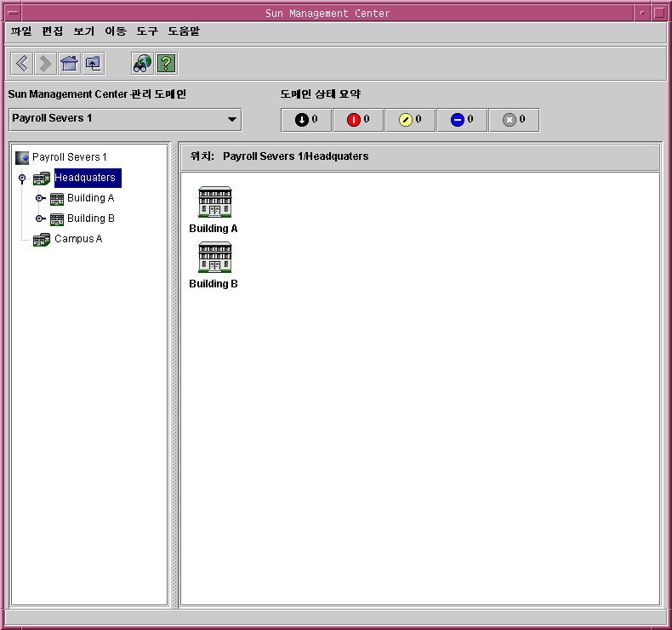Click the Headquaters group icon in tree
The width and height of the screenshot is (672, 630).
tap(42, 179)
